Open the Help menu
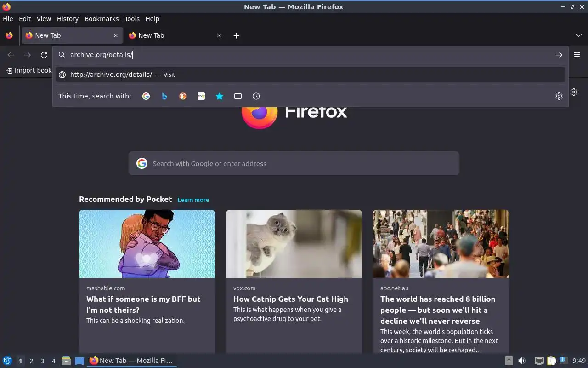588x368 pixels. (x=153, y=19)
